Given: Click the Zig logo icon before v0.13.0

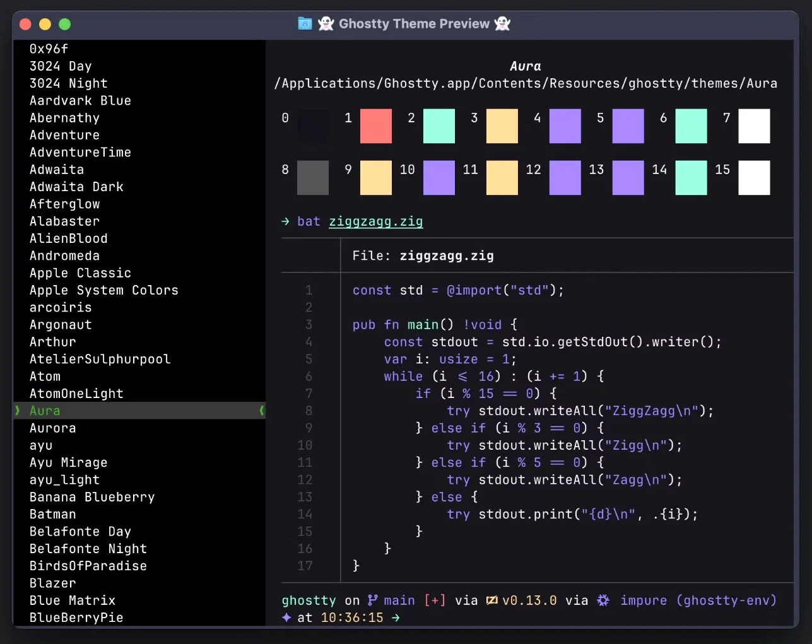Looking at the screenshot, I should [x=492, y=600].
